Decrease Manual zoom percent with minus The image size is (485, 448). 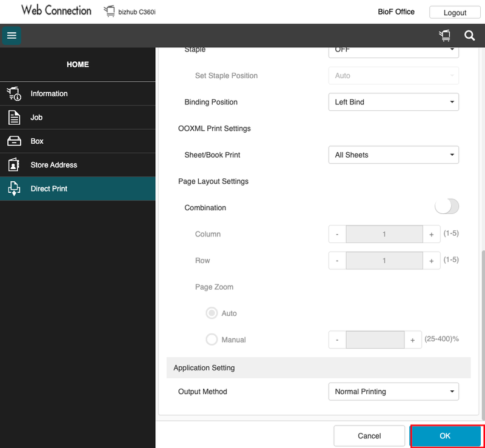pos(337,339)
